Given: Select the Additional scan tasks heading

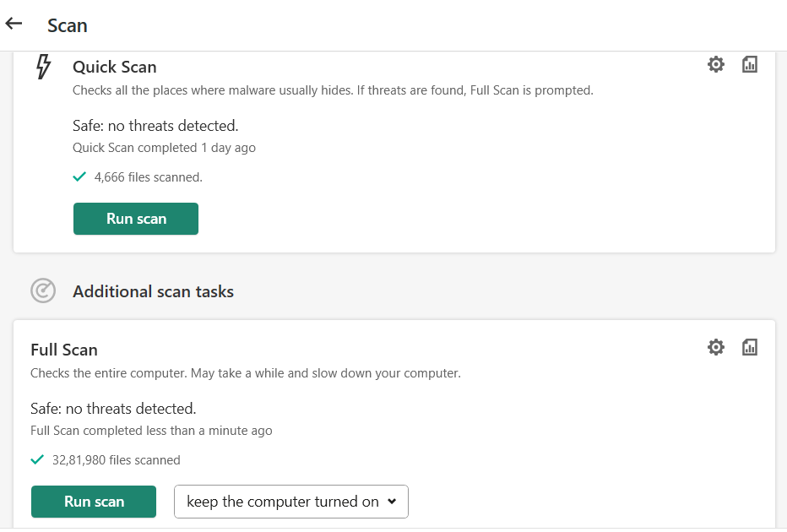Looking at the screenshot, I should click(153, 291).
